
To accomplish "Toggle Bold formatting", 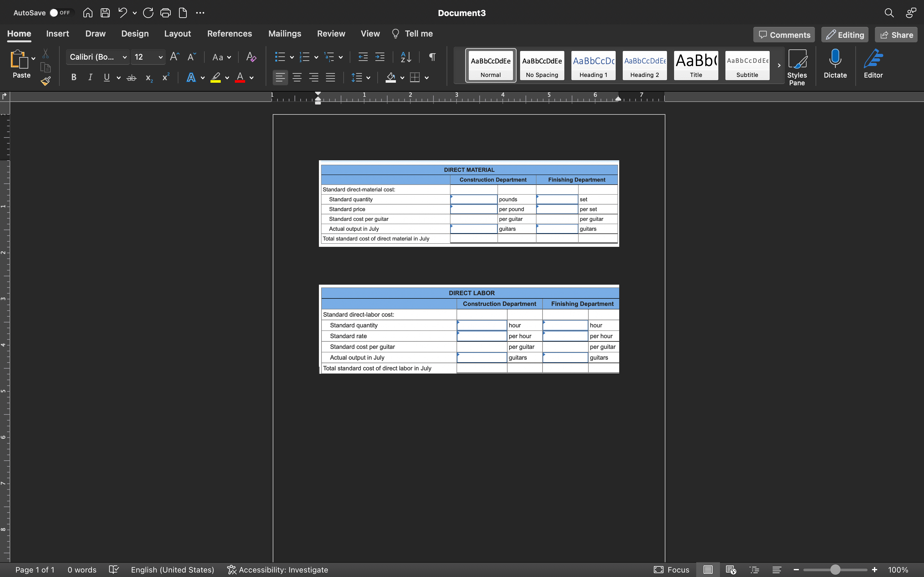I will click(x=74, y=78).
